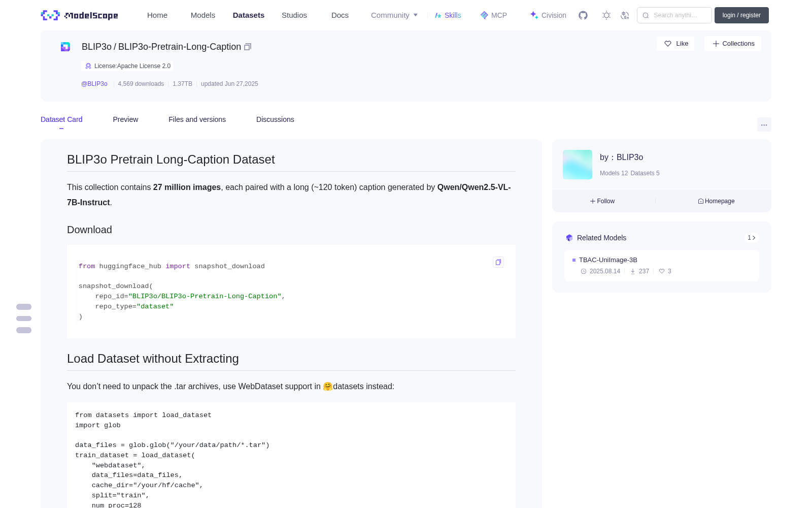Toggle the light/dark theme icon
Image resolution: width=812 pixels, height=508 pixels.
(606, 15)
